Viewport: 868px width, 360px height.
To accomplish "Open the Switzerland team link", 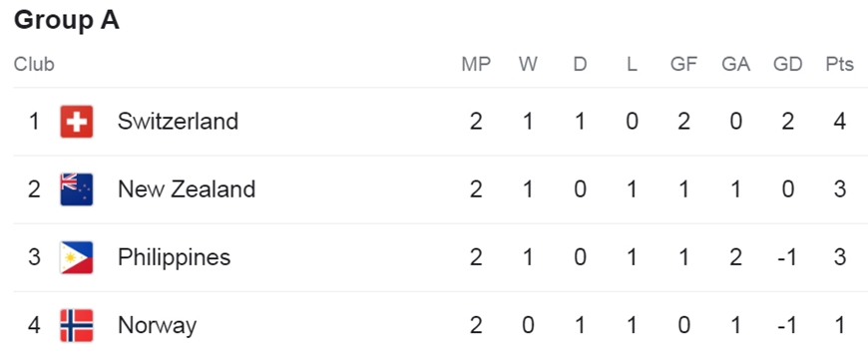I will coord(178,121).
